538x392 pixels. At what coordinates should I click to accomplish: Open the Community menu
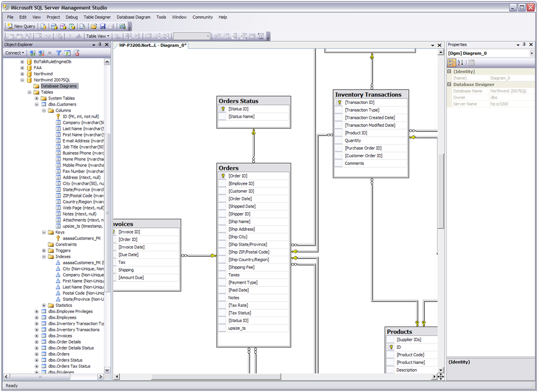click(x=202, y=17)
